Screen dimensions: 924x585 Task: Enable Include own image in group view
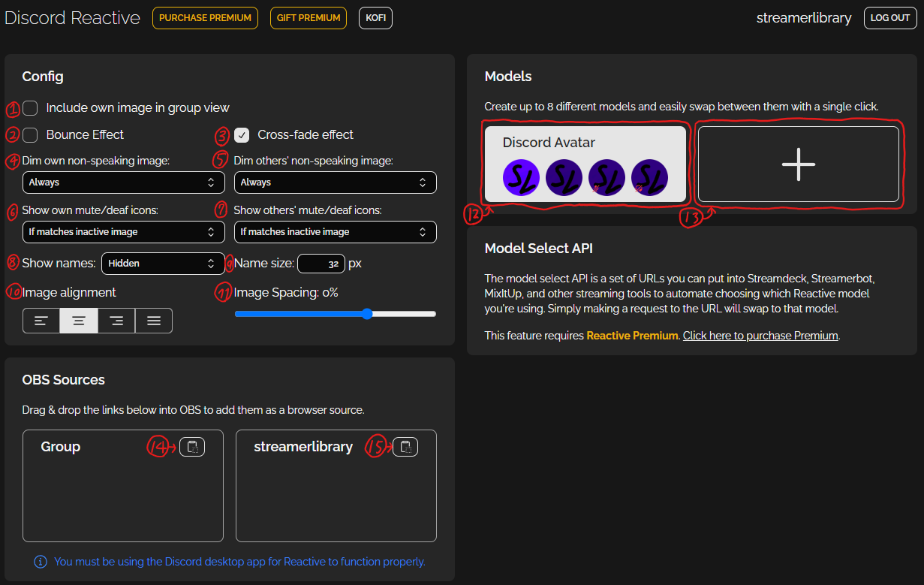(x=30, y=108)
